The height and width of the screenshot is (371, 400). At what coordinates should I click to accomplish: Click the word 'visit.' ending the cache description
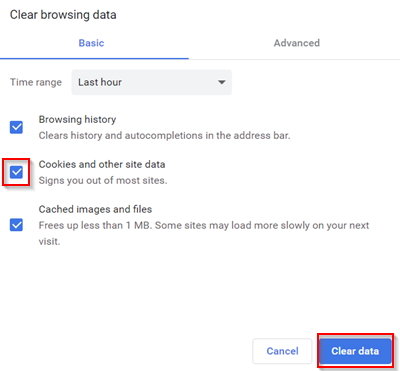click(49, 241)
